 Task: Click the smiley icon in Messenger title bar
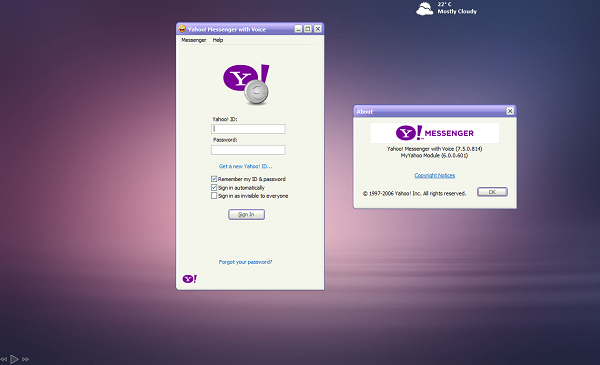[182, 29]
